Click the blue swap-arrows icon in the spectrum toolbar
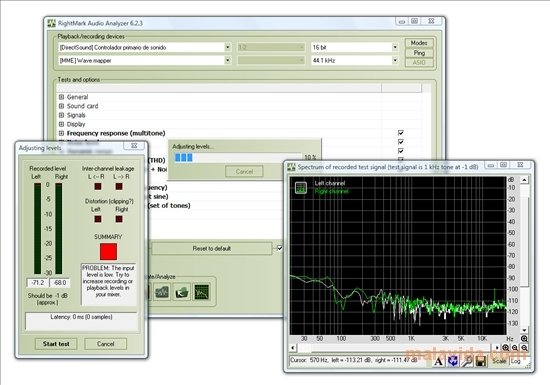 [x=452, y=361]
